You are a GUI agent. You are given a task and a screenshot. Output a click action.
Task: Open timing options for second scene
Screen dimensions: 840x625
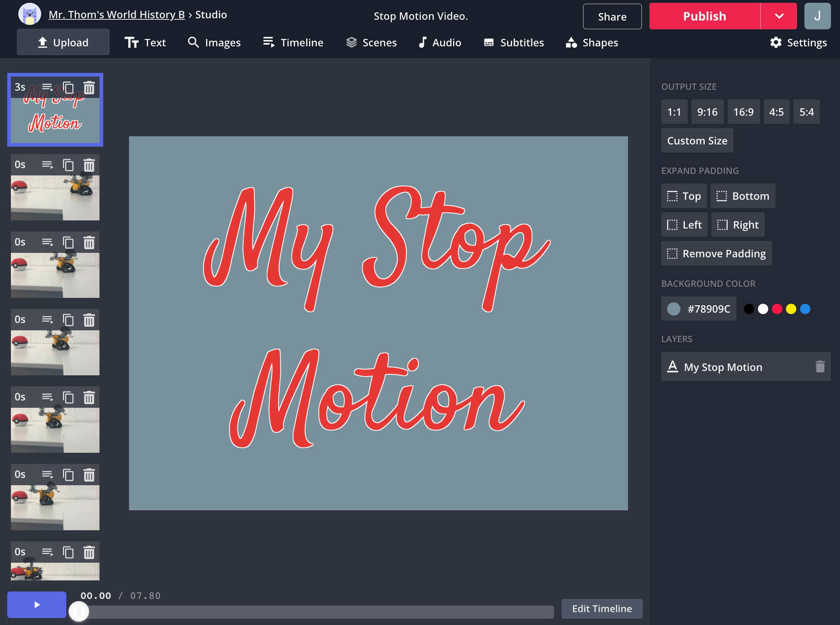[x=47, y=165]
